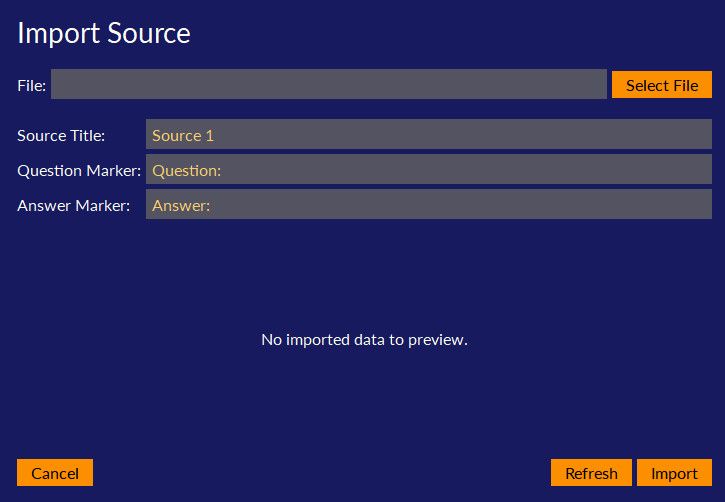The height and width of the screenshot is (502, 725).
Task: Select the Answer Marker input field
Action: coord(428,205)
